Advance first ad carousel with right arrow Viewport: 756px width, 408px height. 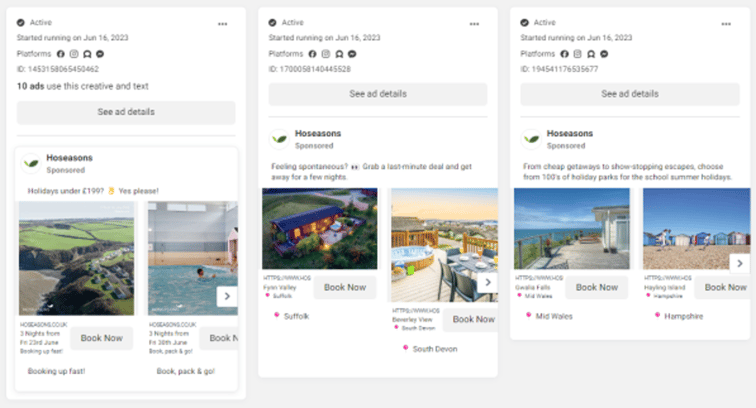pos(227,296)
